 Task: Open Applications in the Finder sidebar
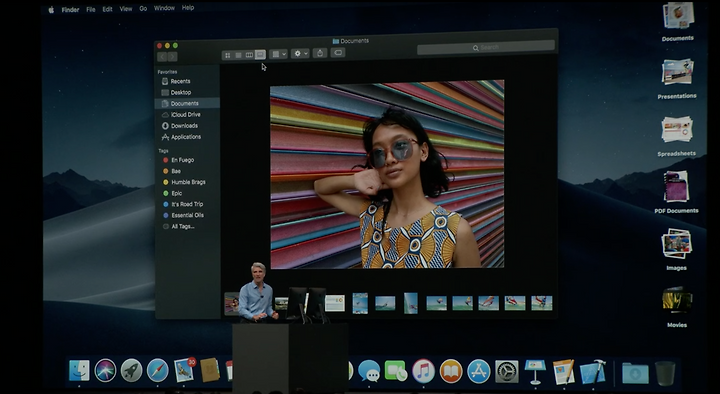[x=187, y=137]
